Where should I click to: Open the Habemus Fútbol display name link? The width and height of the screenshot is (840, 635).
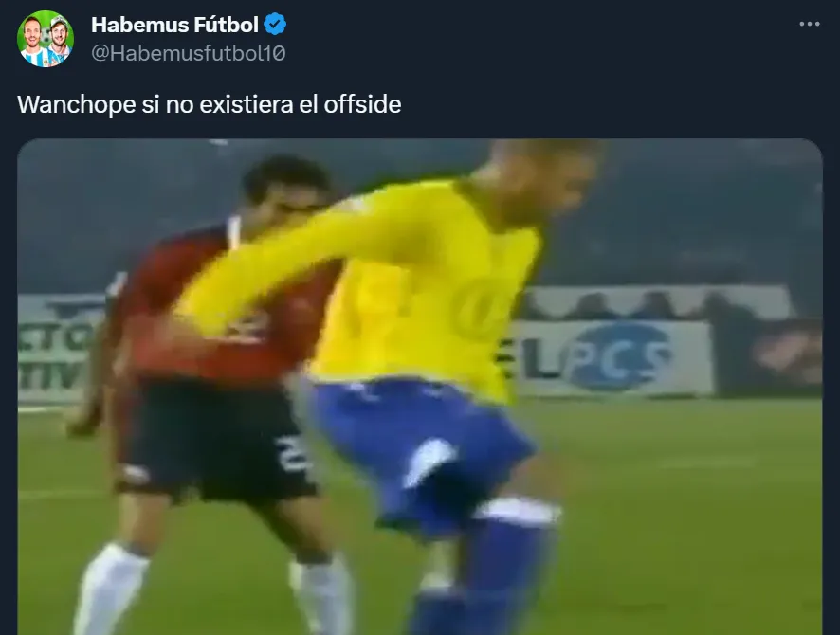click(174, 25)
